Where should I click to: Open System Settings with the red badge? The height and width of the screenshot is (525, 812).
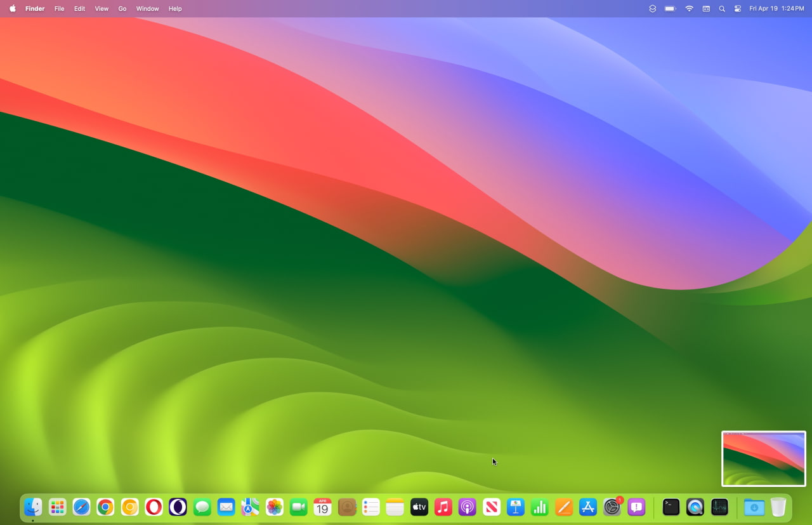tap(612, 507)
